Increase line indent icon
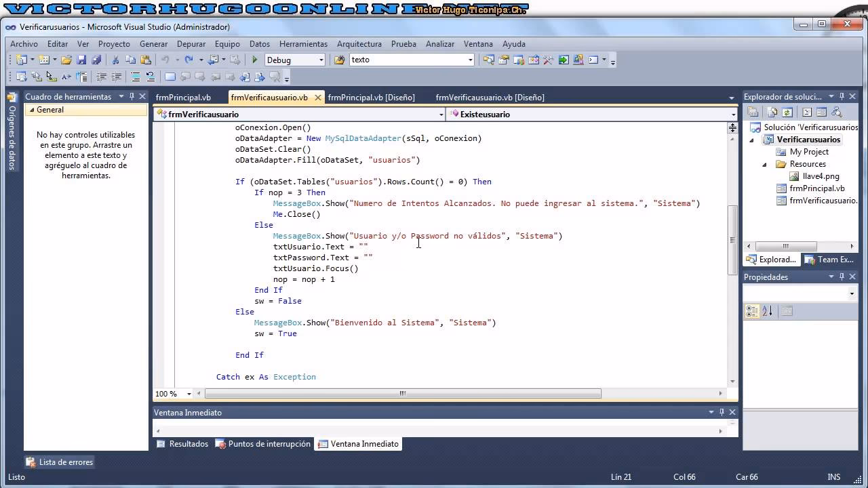 [x=116, y=77]
